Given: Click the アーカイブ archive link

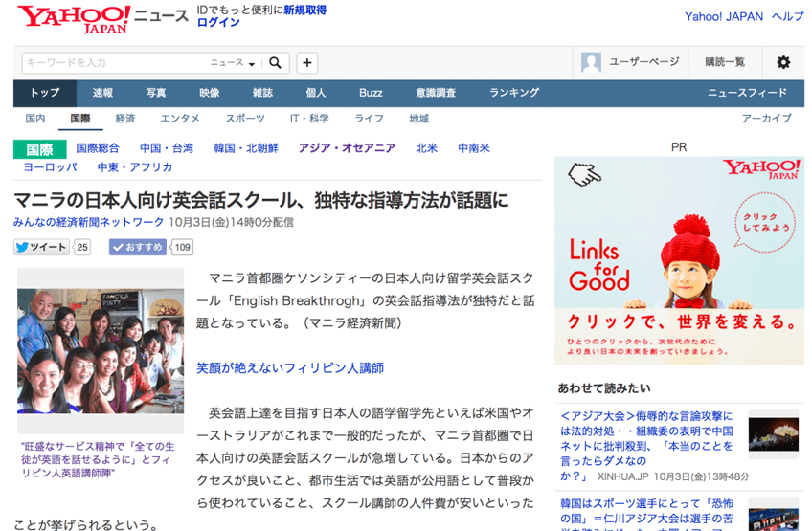Looking at the screenshot, I should pyautogui.click(x=766, y=119).
